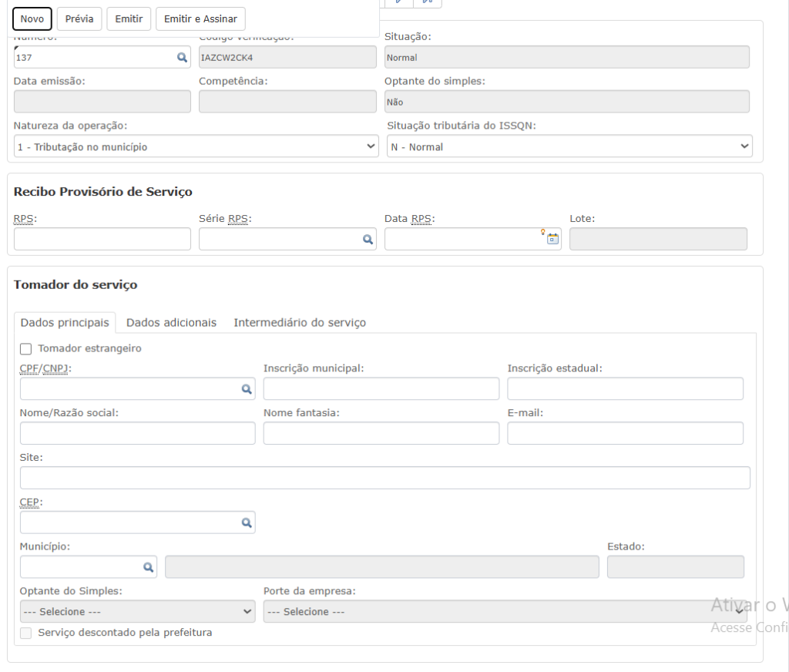
Task: Click the Série RPS search icon
Action: [x=368, y=240]
